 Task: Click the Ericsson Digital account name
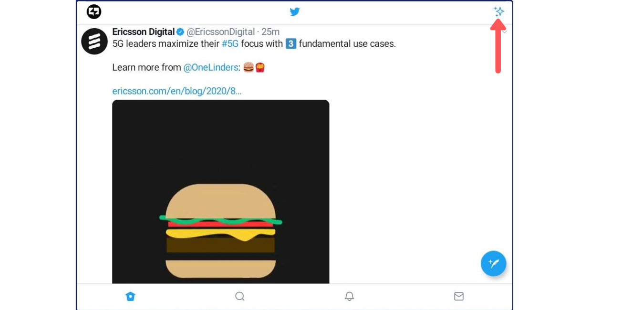tap(143, 32)
